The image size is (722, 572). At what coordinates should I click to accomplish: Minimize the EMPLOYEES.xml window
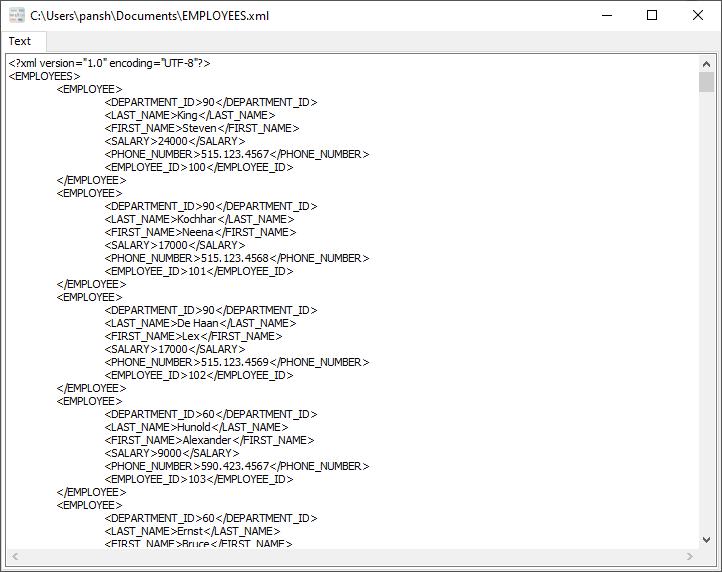(607, 16)
